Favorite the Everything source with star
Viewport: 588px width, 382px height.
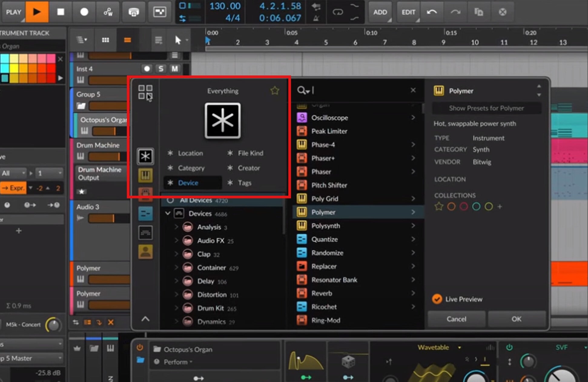coord(275,91)
